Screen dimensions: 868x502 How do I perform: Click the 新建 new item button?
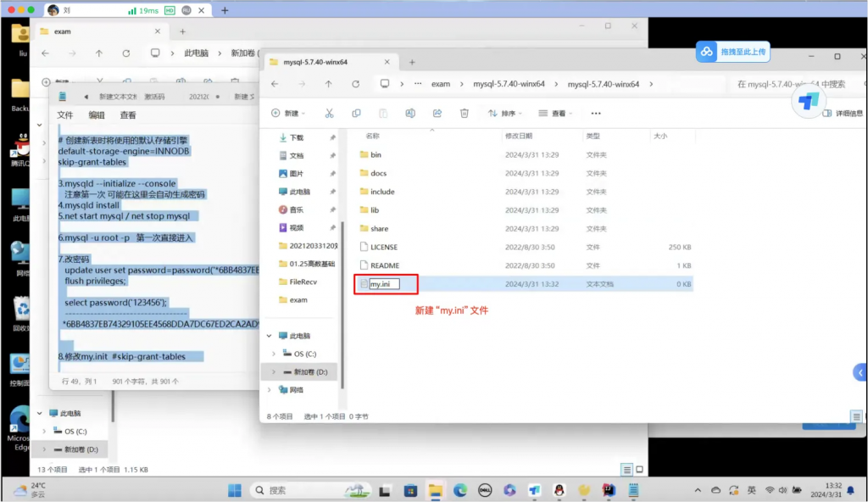287,113
